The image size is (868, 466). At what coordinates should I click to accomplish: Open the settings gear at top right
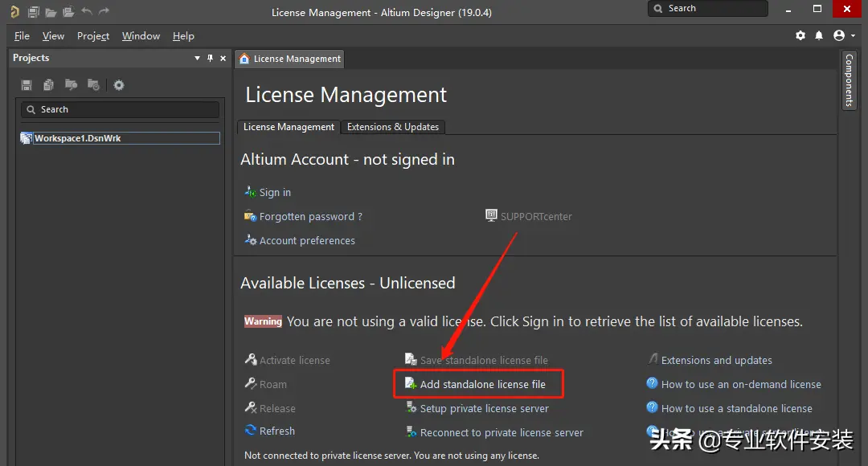coord(800,35)
